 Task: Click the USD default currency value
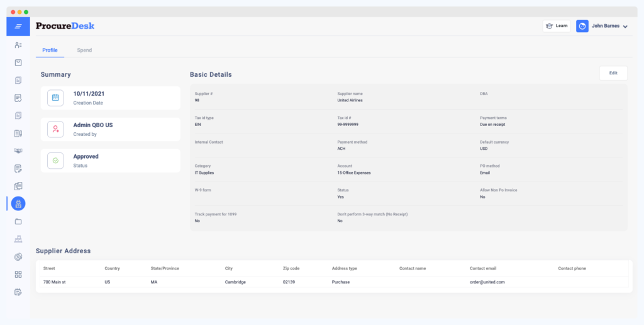484,149
